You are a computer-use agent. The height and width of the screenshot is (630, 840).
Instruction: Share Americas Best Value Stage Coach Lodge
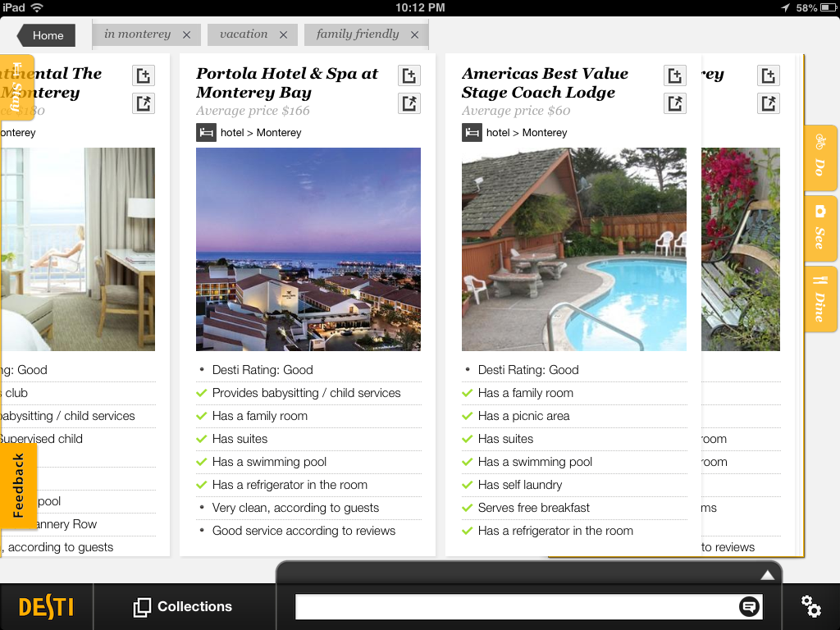[x=675, y=103]
